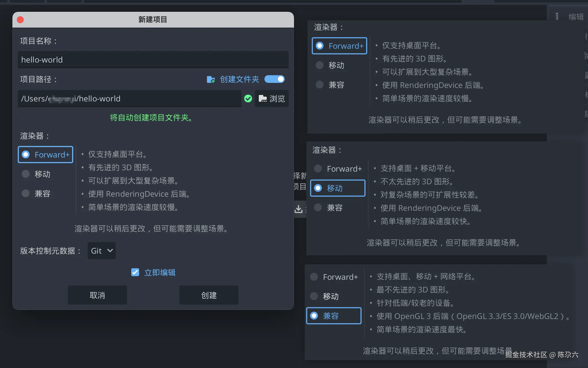The width and height of the screenshot is (588, 368).
Task: Click the green checkmark path validation icon
Action: 248,99
